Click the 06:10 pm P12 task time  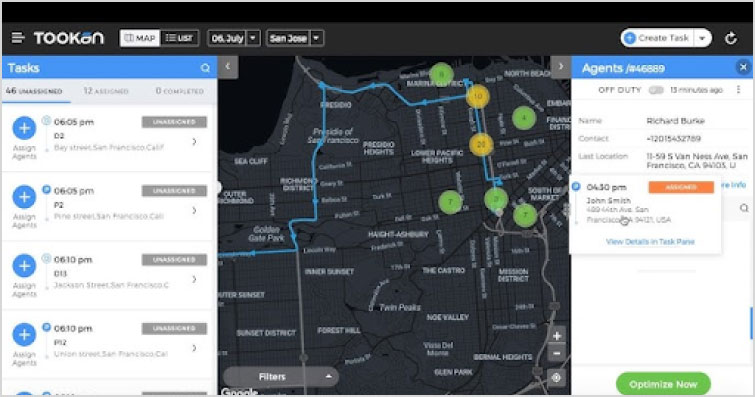pyautogui.click(x=73, y=329)
